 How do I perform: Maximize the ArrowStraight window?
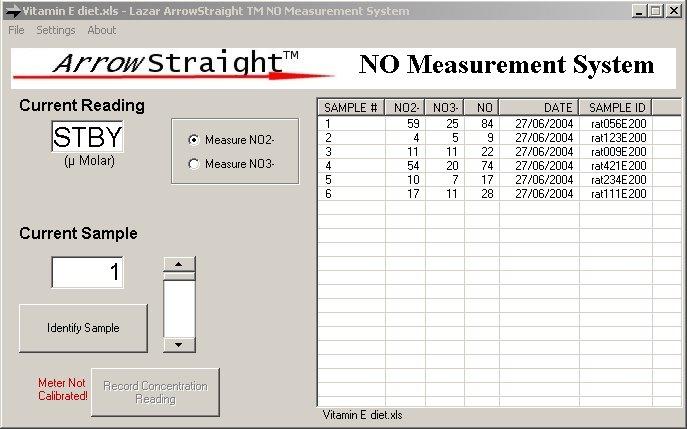[656, 11]
